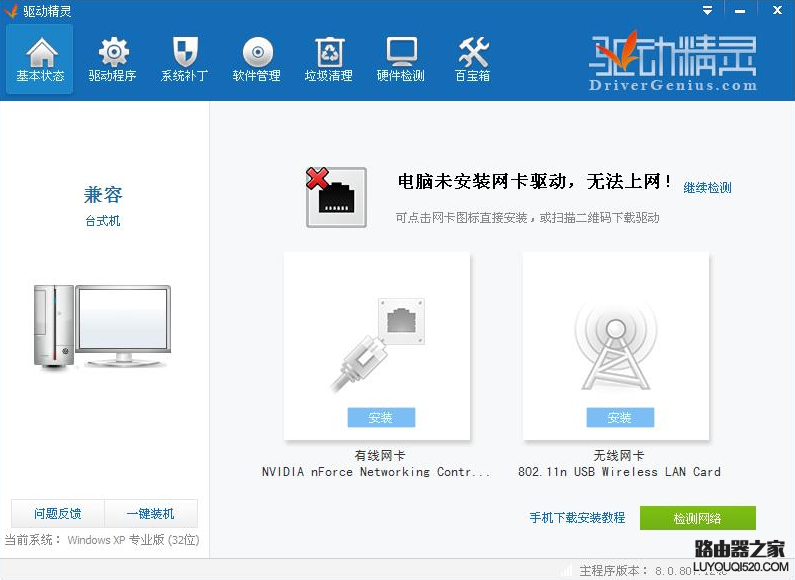795x580 pixels.
Task: Open the title bar dropdown menu arrow
Action: 707,10
